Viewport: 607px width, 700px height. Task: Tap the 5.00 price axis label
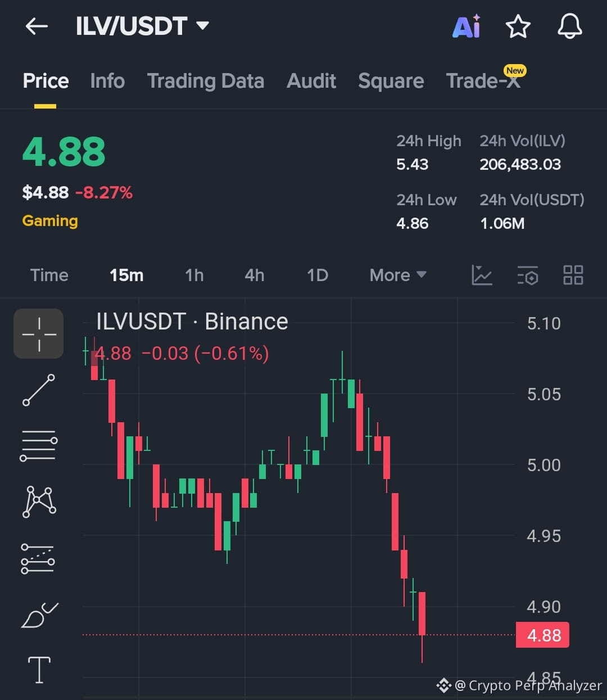pyautogui.click(x=543, y=465)
